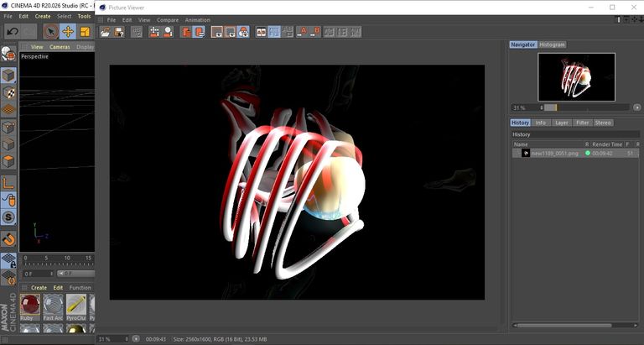Select the Texture mode checkered cube icon
The height and width of the screenshot is (345, 644).
click(8, 93)
